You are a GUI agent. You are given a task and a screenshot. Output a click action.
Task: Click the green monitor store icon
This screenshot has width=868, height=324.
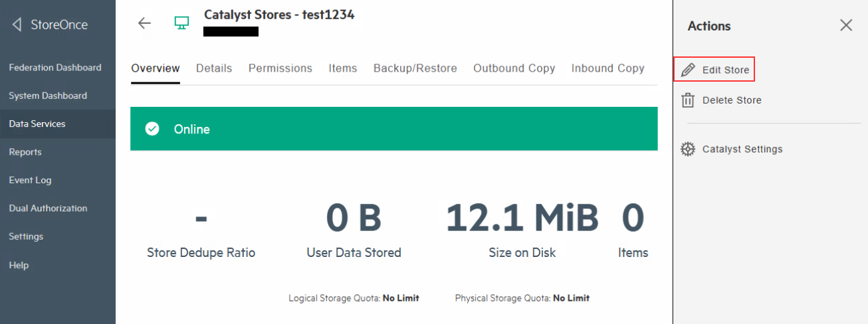pos(181,23)
